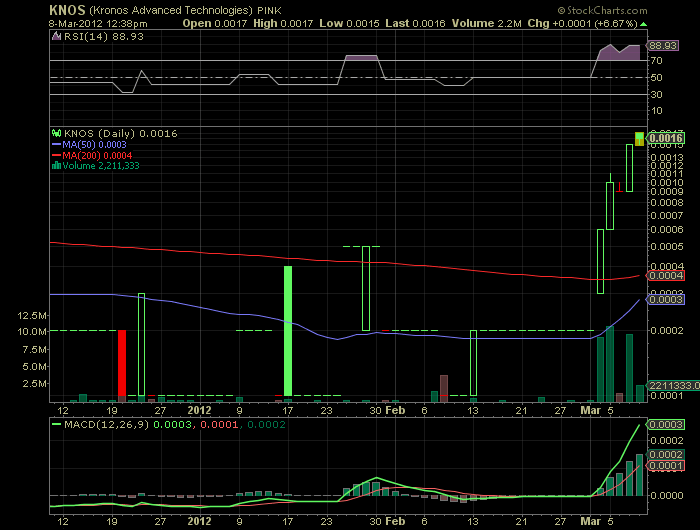Select the green 0.0016 last price tag

[x=665, y=138]
